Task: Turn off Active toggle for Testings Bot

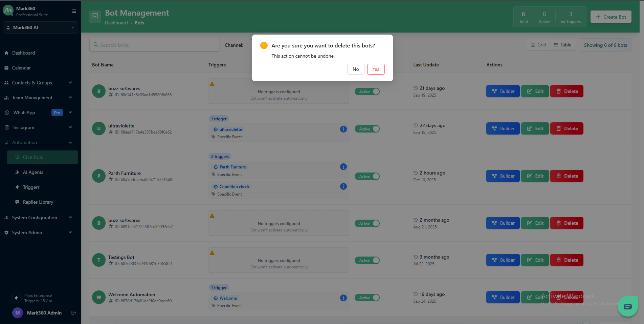Action: coord(367,260)
